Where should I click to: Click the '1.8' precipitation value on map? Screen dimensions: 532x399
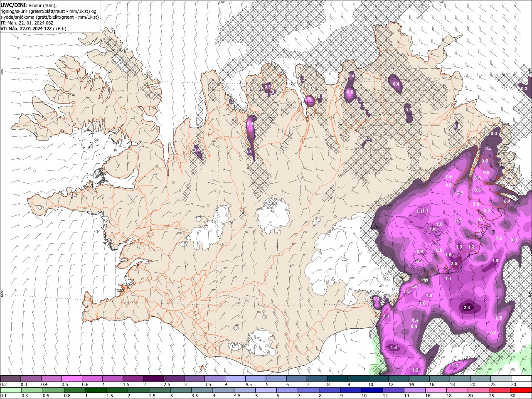pyautogui.click(x=459, y=247)
